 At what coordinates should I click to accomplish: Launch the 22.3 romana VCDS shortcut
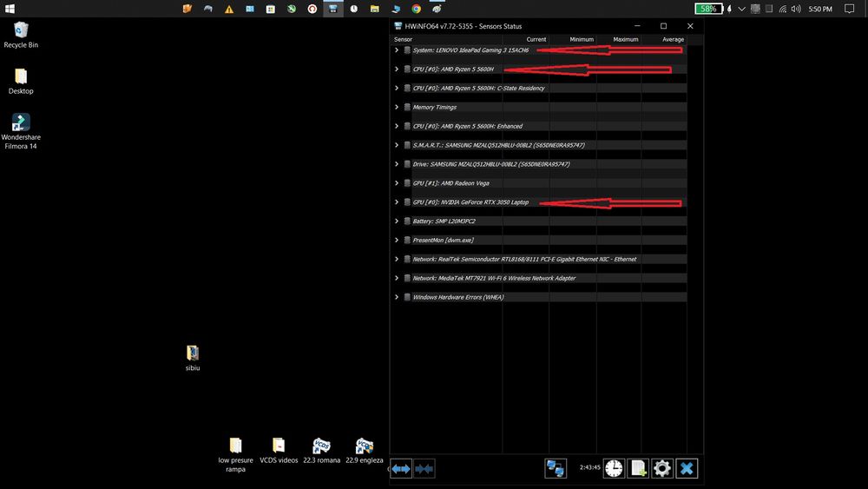tap(322, 450)
